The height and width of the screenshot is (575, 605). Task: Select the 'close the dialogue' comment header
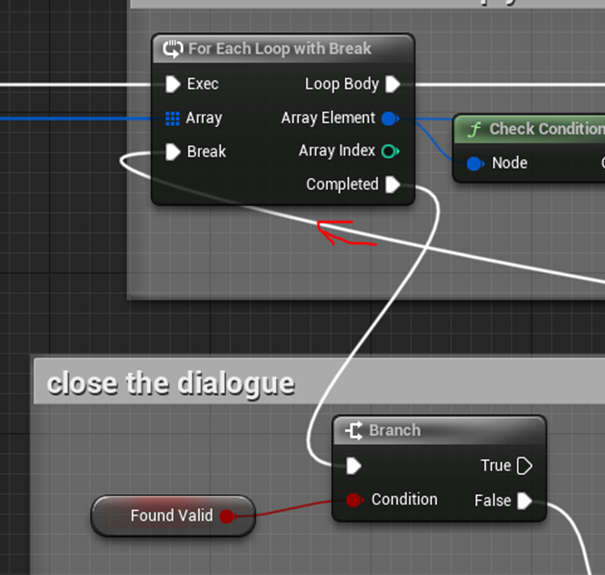coord(319,382)
